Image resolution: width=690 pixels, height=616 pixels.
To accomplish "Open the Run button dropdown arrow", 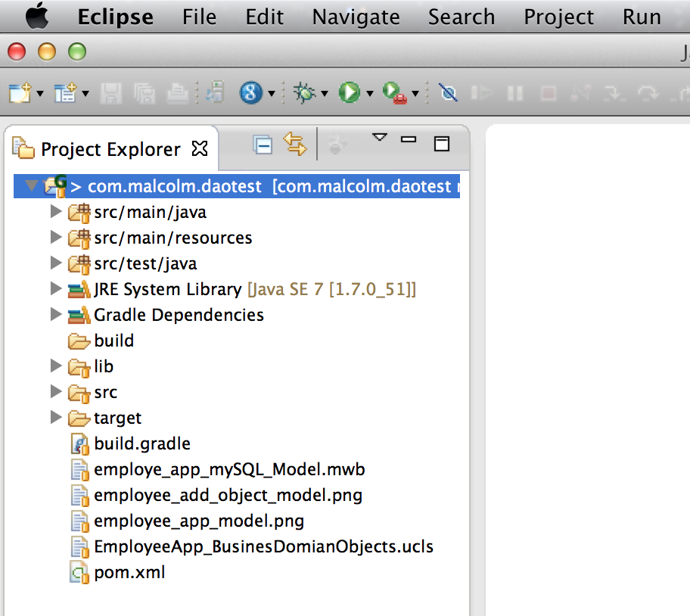I will [x=368, y=92].
